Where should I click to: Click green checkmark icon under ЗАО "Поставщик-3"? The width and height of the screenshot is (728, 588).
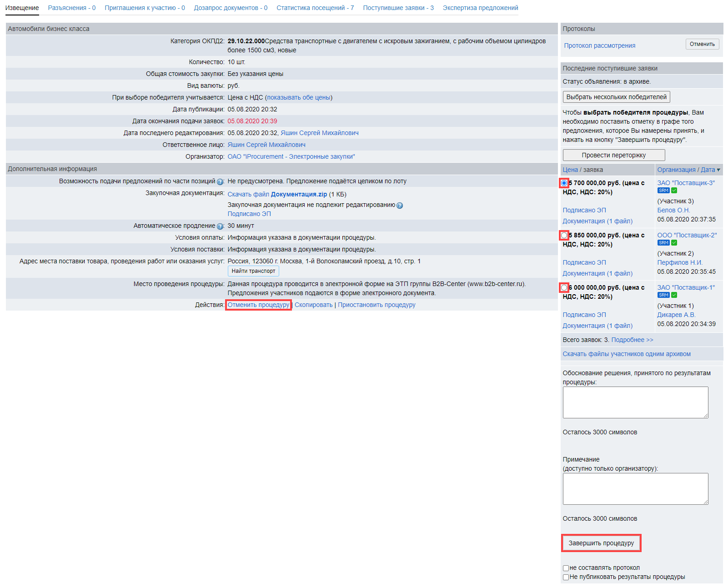674,191
